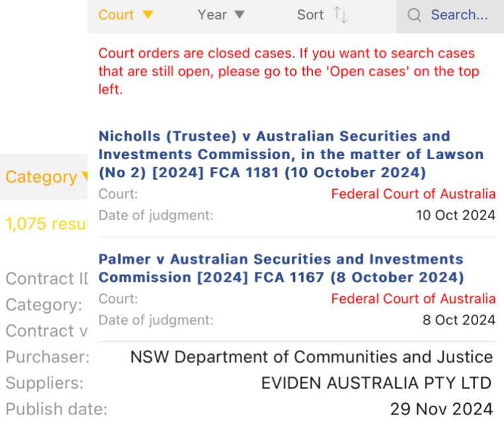Click Federal Court of Australia for Palmer case
The height and width of the screenshot is (425, 504).
413,298
